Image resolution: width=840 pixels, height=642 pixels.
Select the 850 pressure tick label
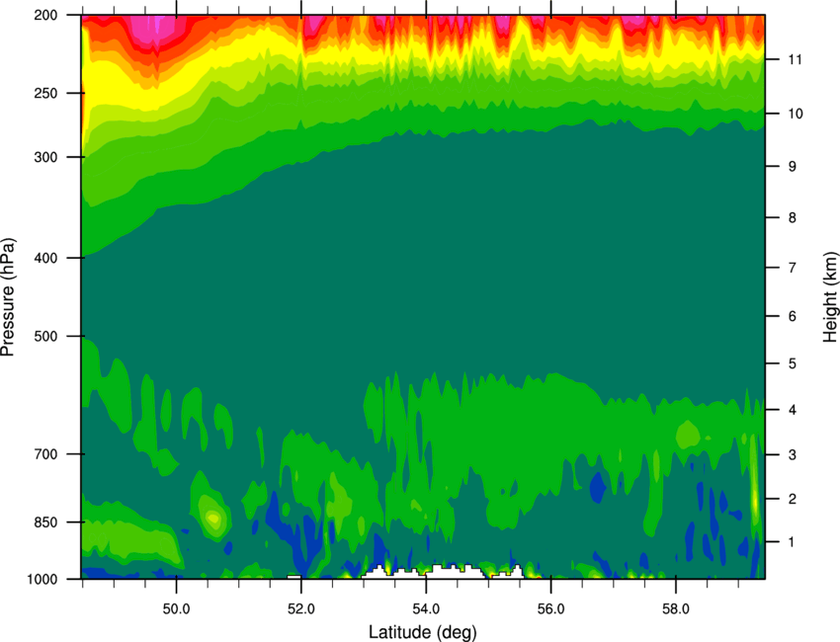pos(46,522)
